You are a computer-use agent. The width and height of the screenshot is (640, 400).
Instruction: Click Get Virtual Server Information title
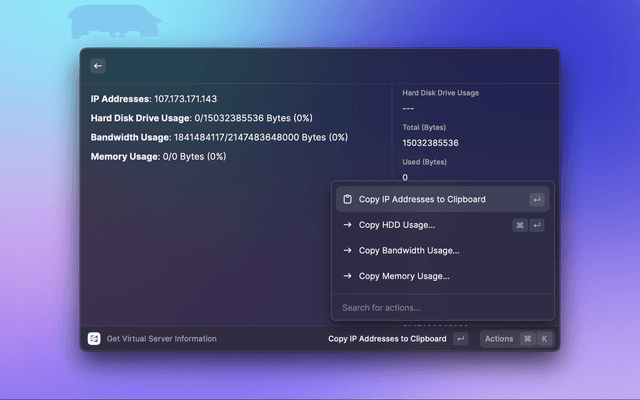161,339
